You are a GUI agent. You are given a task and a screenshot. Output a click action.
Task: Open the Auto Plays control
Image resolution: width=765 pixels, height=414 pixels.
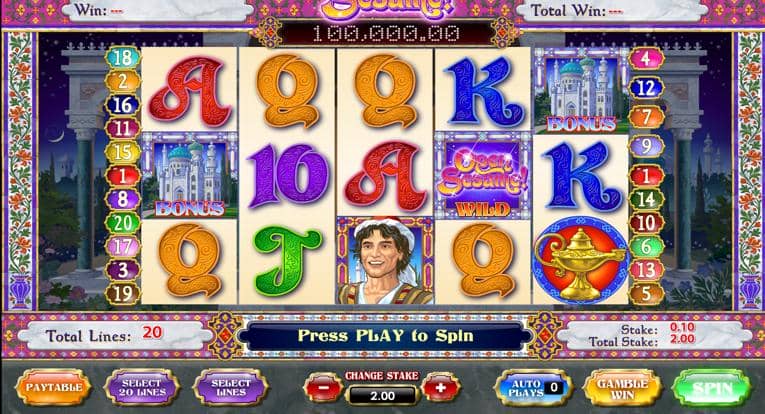point(533,388)
